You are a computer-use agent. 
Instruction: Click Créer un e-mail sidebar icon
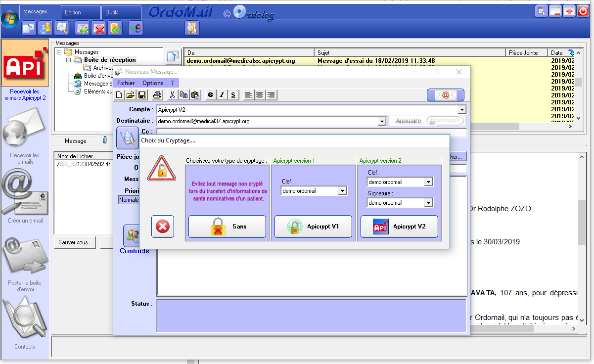[x=25, y=194]
